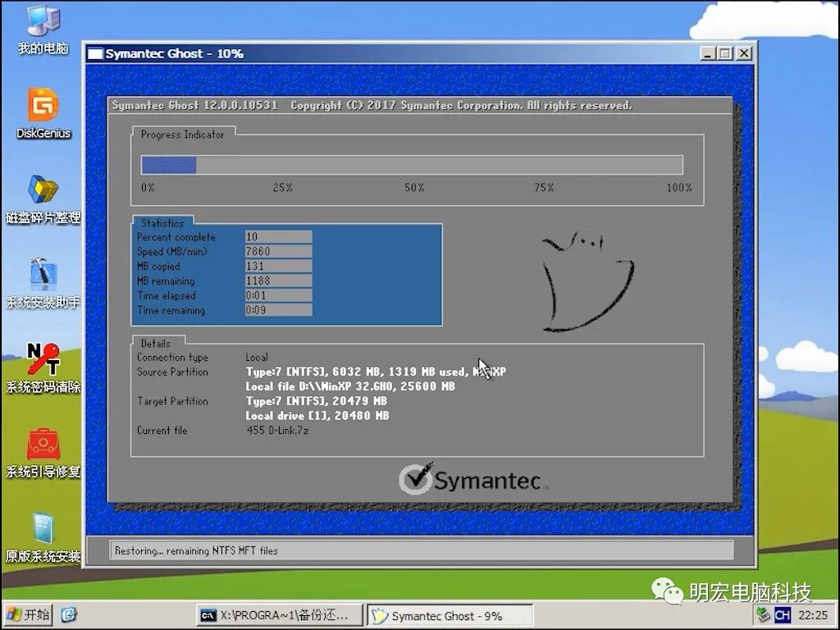Image resolution: width=840 pixels, height=630 pixels.
Task: Click the network icon in system tray
Action: 762,614
